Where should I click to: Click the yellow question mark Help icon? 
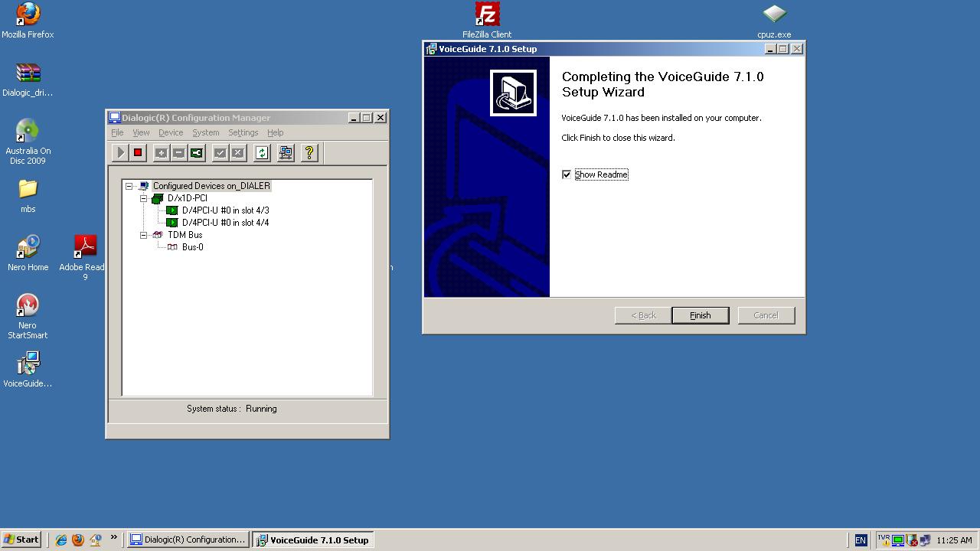coord(309,153)
